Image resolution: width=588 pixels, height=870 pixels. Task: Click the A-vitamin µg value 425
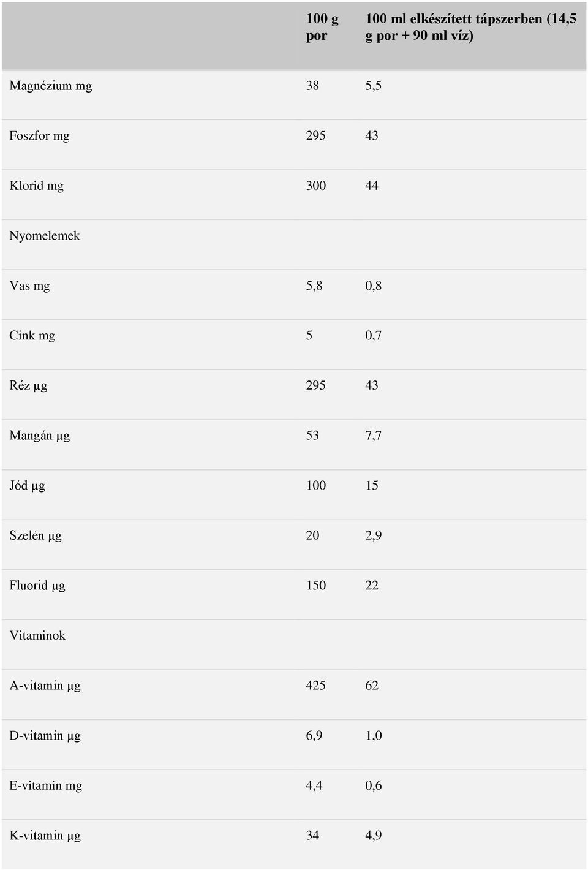[316, 686]
